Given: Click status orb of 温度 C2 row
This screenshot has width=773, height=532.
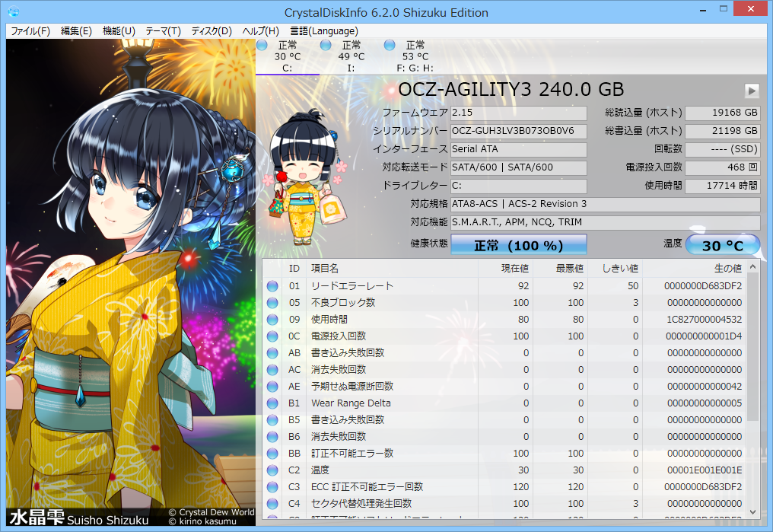Looking at the screenshot, I should click(272, 470).
